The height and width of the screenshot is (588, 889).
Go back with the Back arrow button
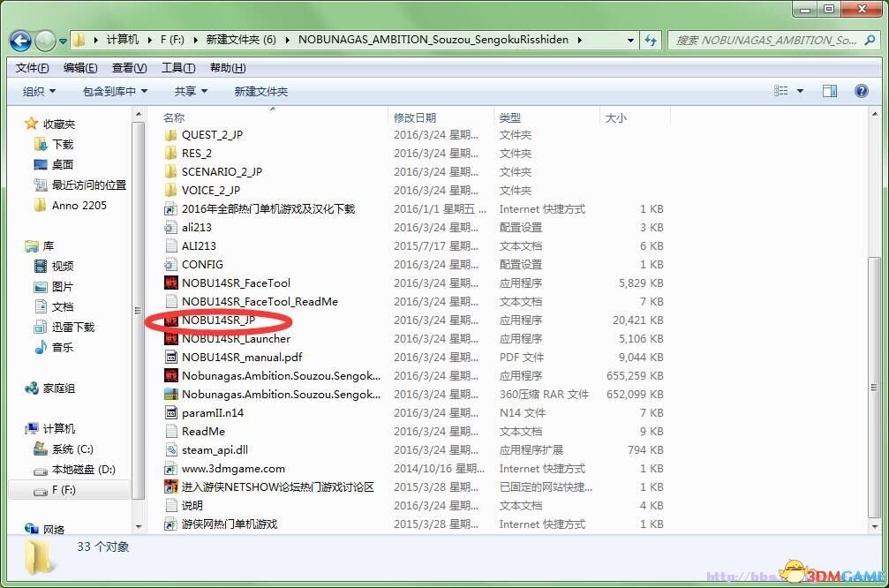[x=21, y=41]
